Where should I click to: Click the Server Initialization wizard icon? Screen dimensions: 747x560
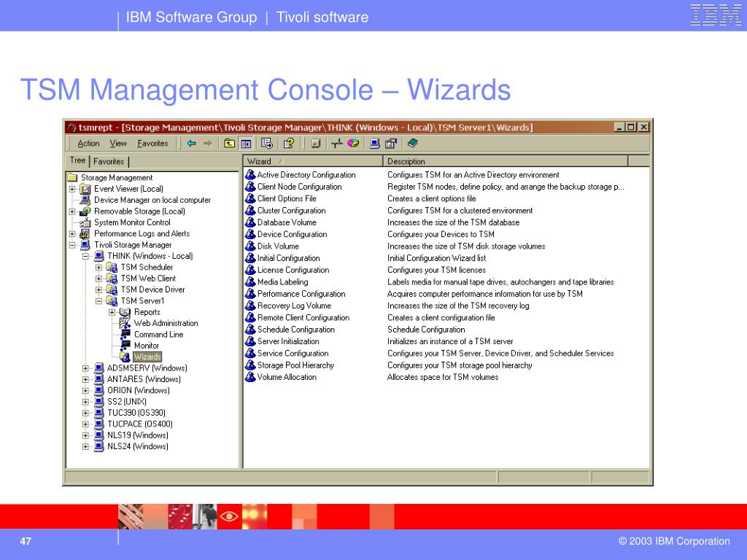click(x=250, y=341)
